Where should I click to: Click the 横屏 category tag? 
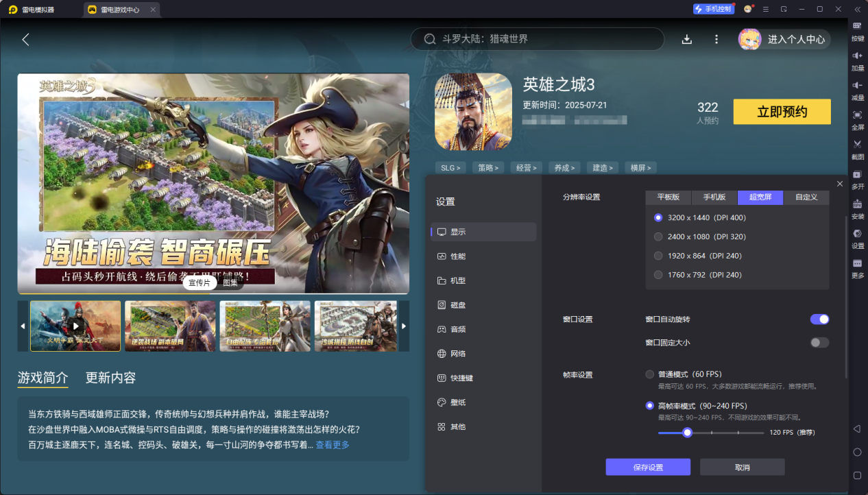click(x=642, y=167)
